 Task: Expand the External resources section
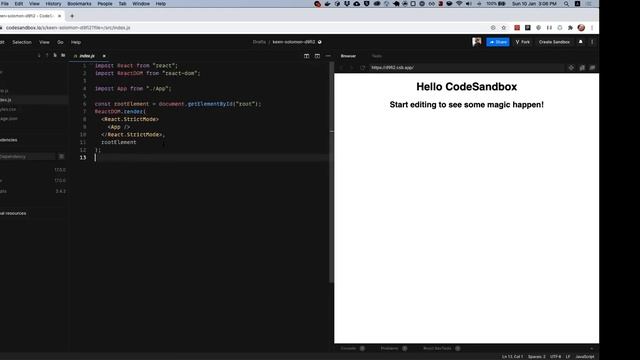coord(34,213)
